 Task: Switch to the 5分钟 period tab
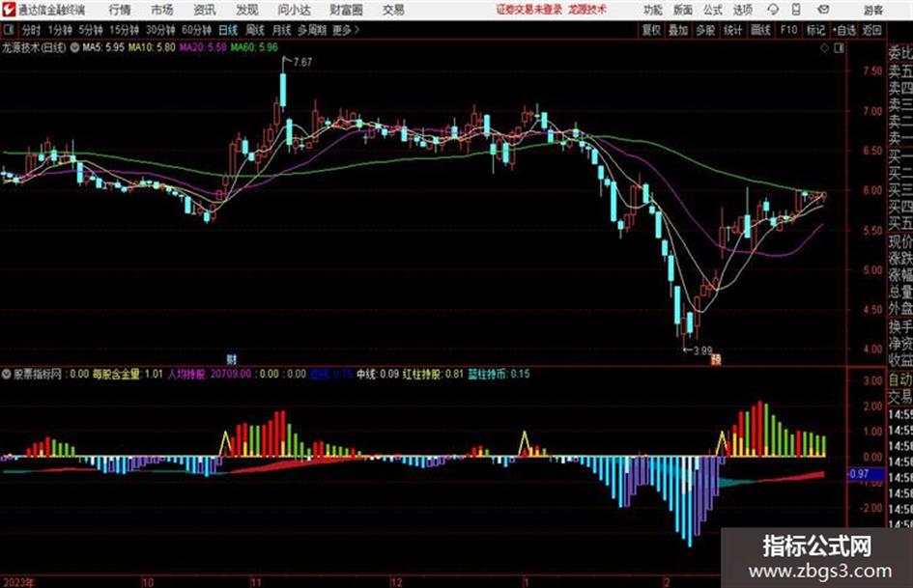pos(90,30)
